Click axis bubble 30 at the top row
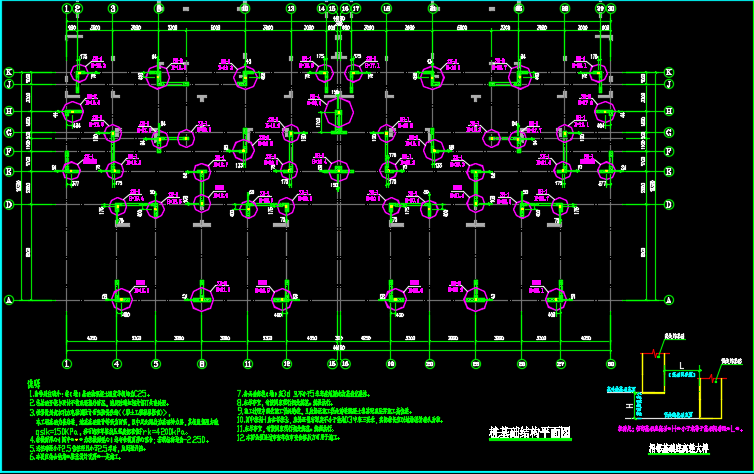754x474 pixels. pyautogui.click(x=611, y=8)
